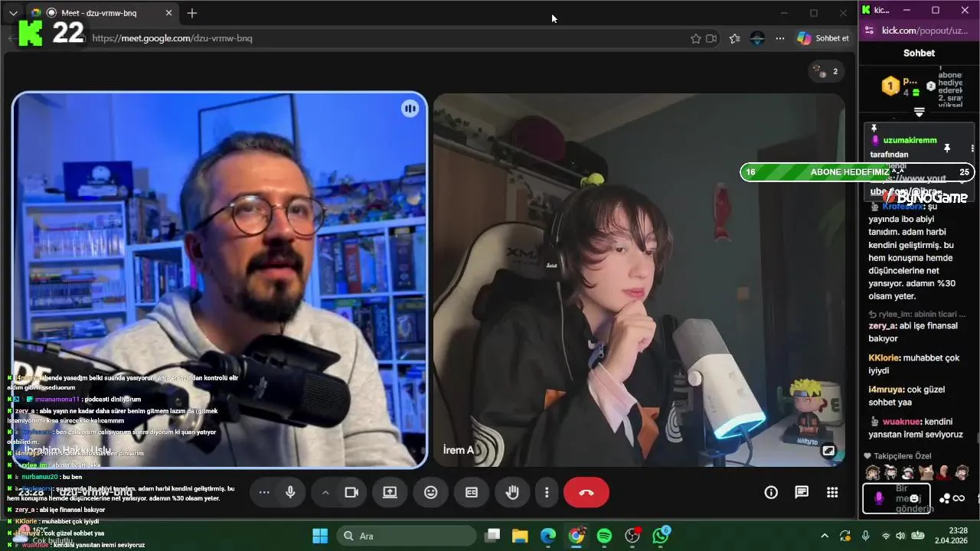Viewport: 980px width, 551px height.
Task: Open browser settings ellipsis menu
Action: click(780, 38)
